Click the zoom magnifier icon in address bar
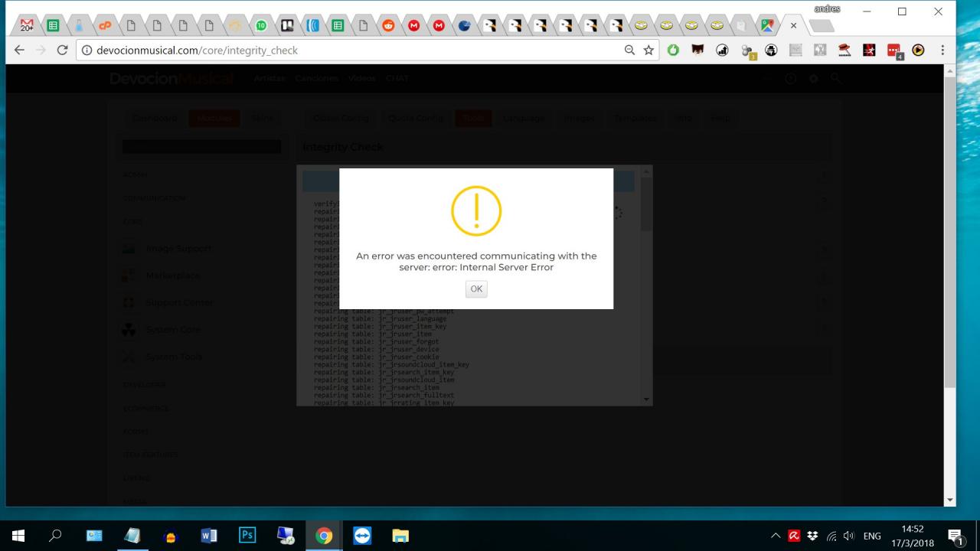Image resolution: width=980 pixels, height=551 pixels. pyautogui.click(x=629, y=50)
